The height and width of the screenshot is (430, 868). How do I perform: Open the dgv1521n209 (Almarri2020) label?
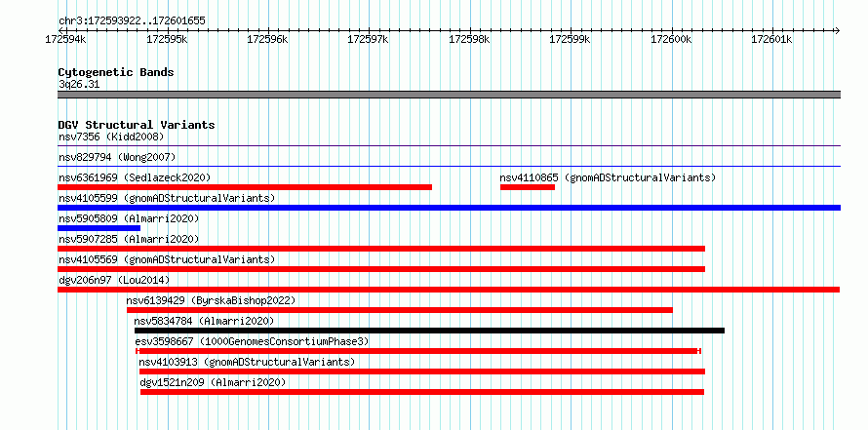pos(214,382)
